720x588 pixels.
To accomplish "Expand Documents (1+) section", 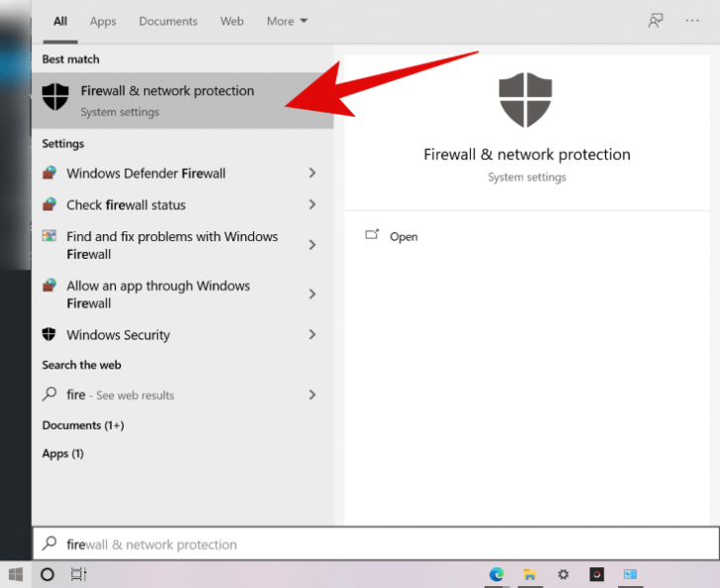I will (83, 425).
